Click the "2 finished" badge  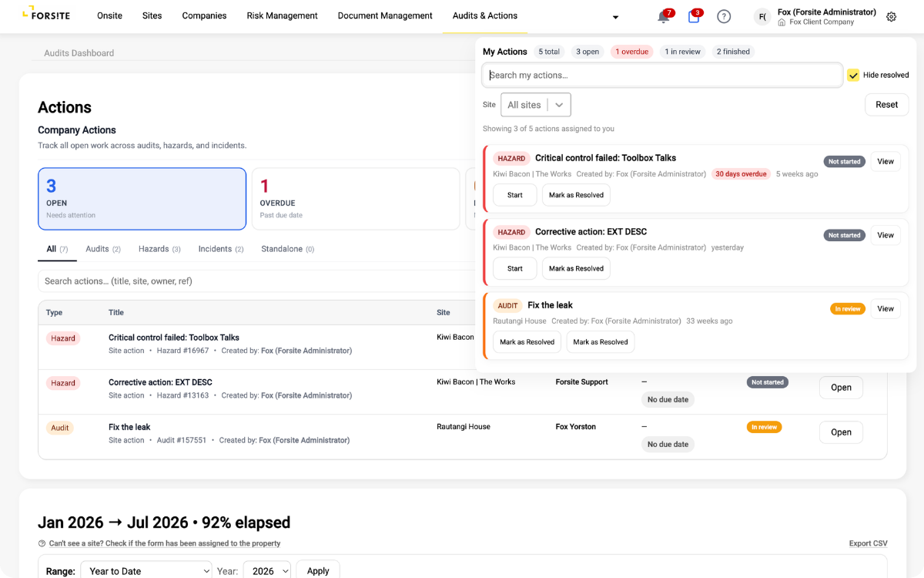[733, 52]
